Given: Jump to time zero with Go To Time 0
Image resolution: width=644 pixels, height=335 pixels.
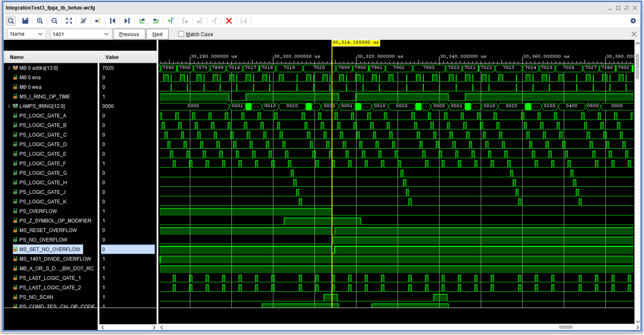Looking at the screenshot, I should (x=112, y=21).
